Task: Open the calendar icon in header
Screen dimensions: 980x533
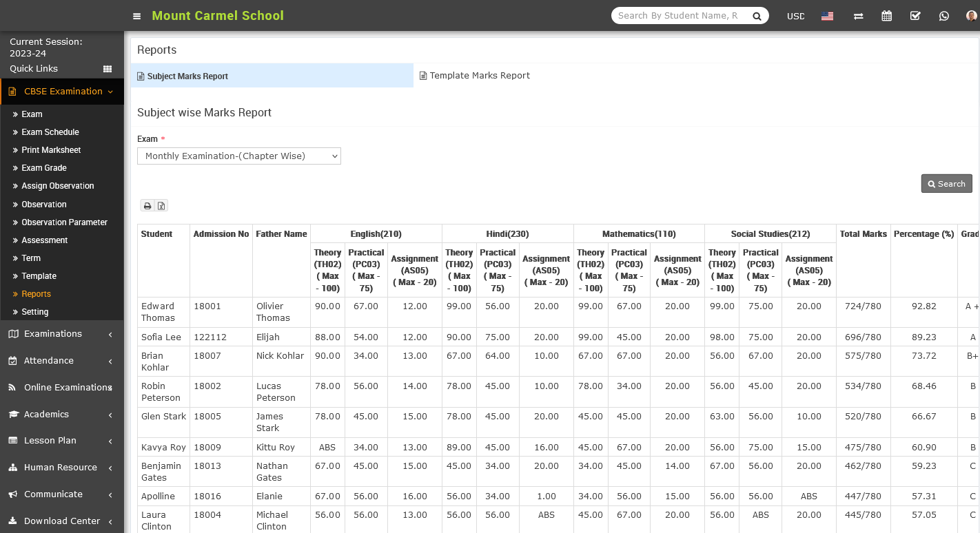Action: (x=887, y=16)
